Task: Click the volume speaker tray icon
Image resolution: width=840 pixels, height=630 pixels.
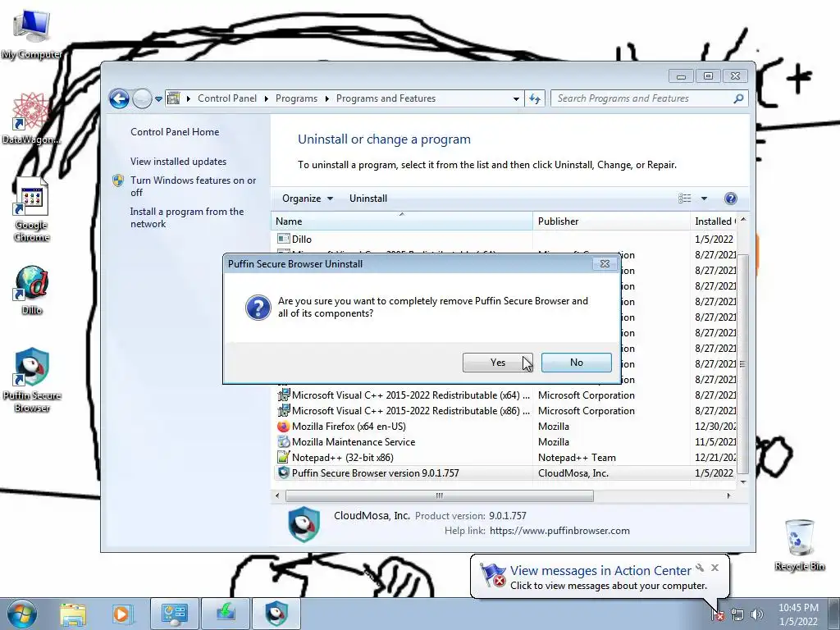Action: pos(756,614)
